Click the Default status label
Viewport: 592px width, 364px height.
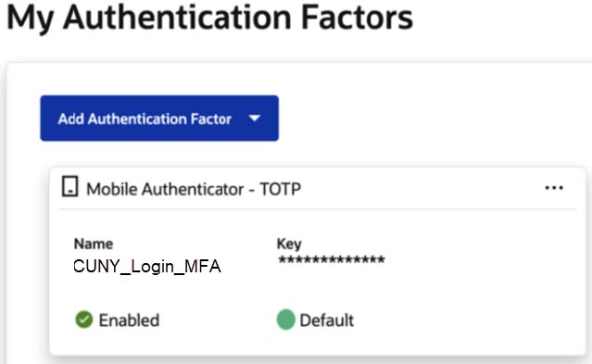[x=327, y=320]
